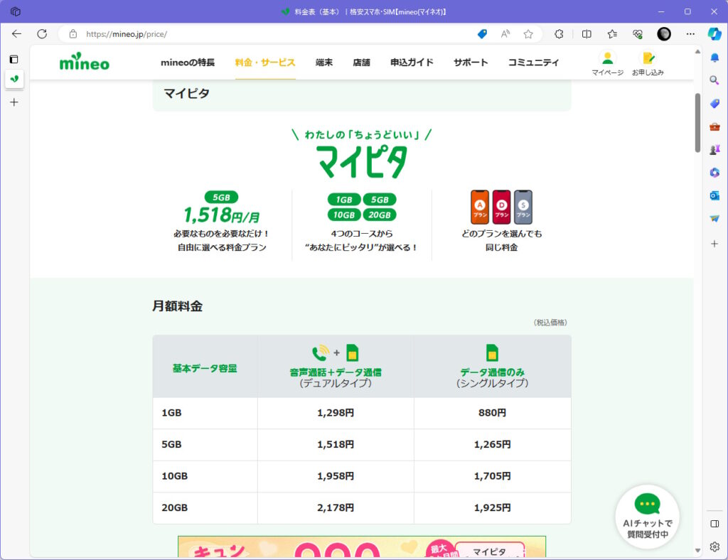This screenshot has width=728, height=560.
Task: Open browser Extensions puzzle icon
Action: point(559,34)
